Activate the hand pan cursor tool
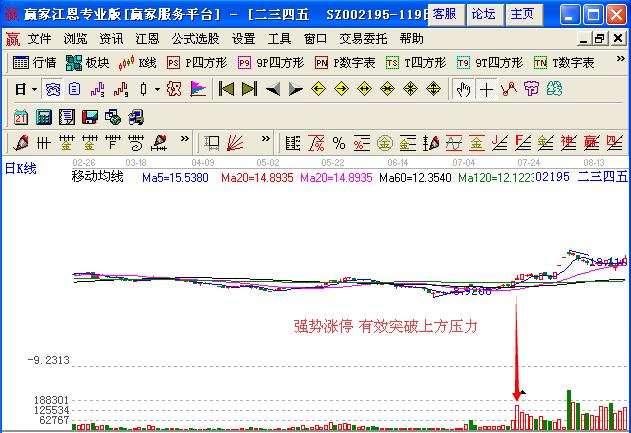The height and width of the screenshot is (433, 631). [463, 89]
